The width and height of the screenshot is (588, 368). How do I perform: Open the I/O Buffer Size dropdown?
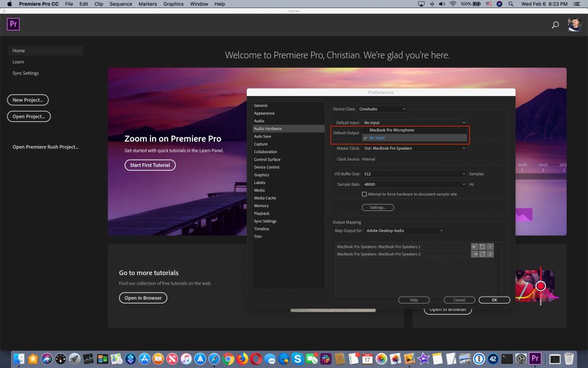pyautogui.click(x=415, y=174)
